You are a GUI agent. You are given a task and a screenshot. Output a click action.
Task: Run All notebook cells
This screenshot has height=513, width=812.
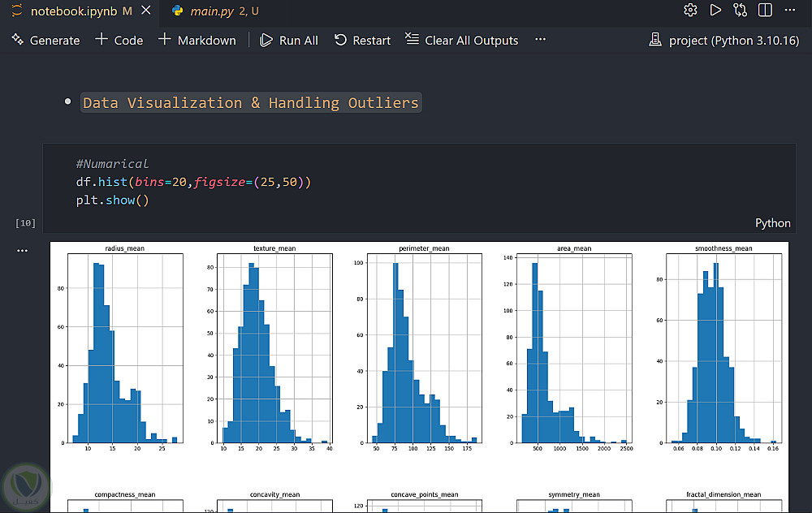289,40
